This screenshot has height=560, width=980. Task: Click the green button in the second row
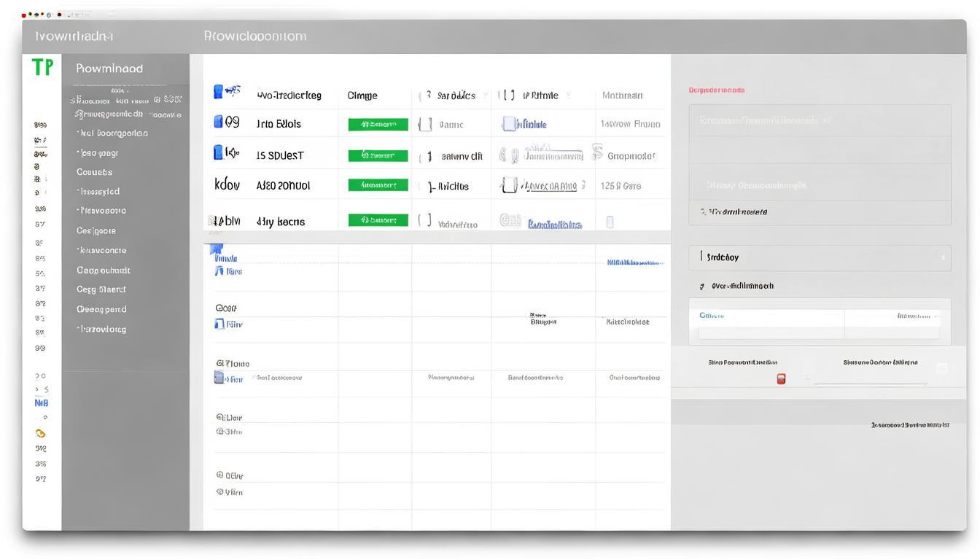(378, 125)
